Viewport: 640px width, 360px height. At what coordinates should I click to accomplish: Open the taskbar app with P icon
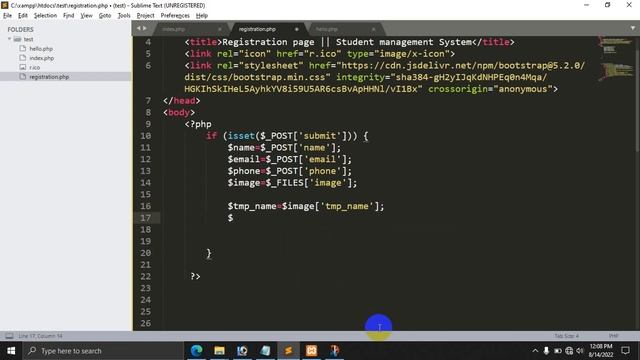(334, 351)
